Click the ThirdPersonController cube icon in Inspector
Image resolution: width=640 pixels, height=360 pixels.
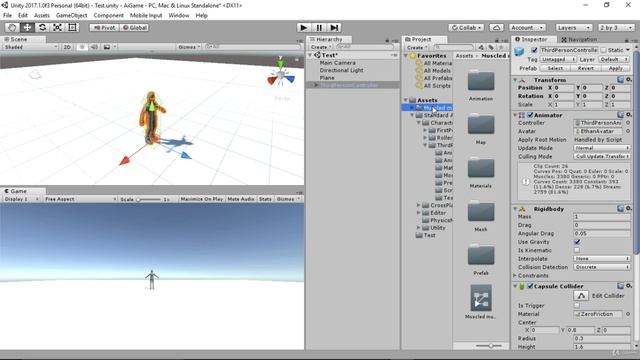pyautogui.click(x=520, y=51)
